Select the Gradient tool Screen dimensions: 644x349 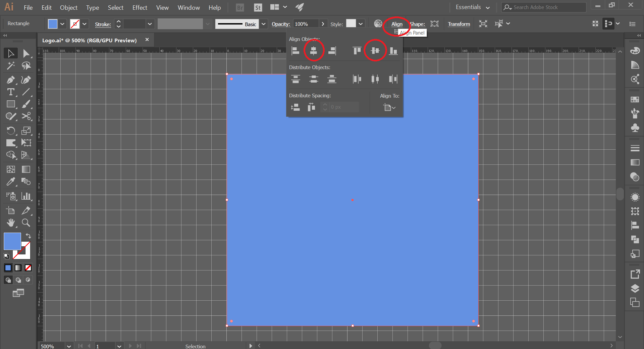[x=26, y=169]
